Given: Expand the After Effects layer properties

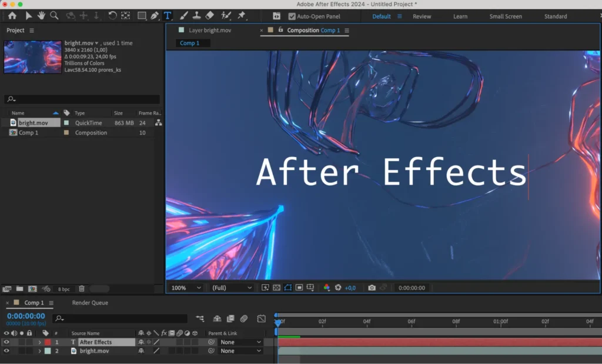Looking at the screenshot, I should (x=39, y=342).
